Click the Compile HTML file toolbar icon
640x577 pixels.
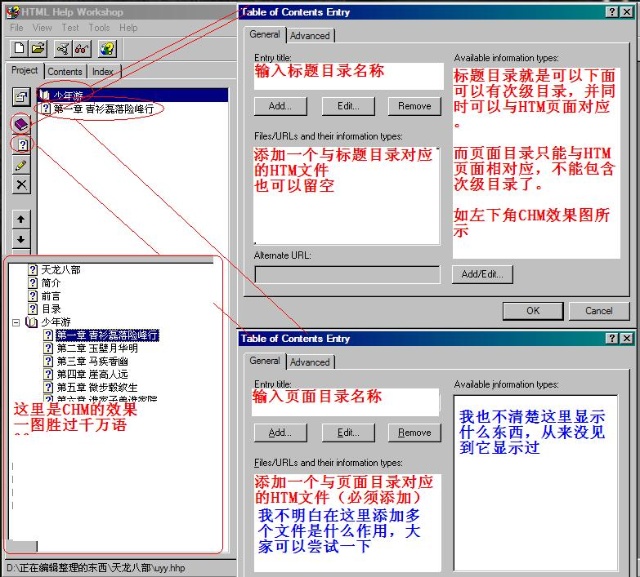[x=63, y=48]
